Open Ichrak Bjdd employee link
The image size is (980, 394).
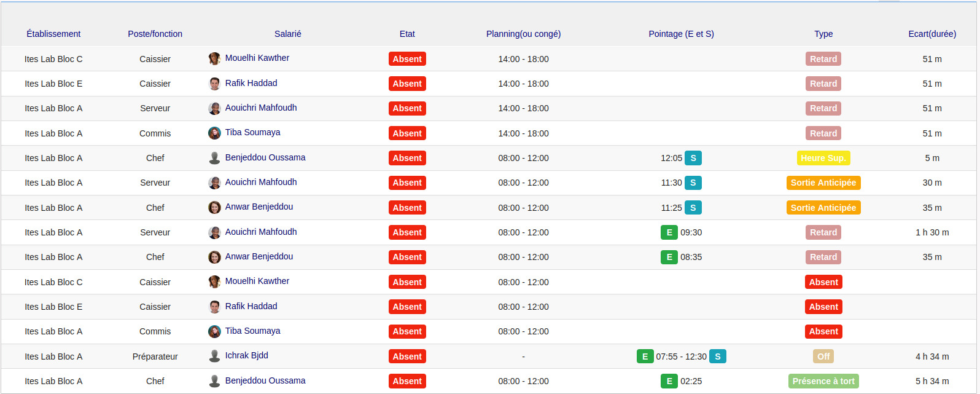tap(246, 355)
